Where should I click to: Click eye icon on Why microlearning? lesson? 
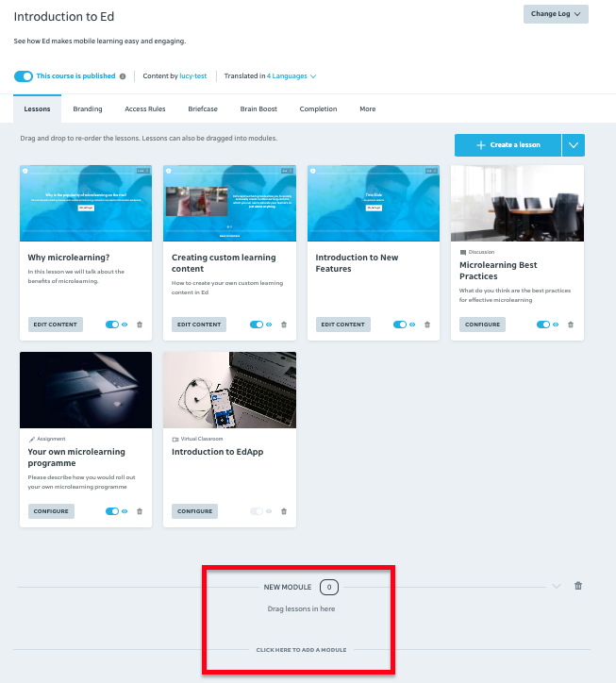(x=125, y=325)
